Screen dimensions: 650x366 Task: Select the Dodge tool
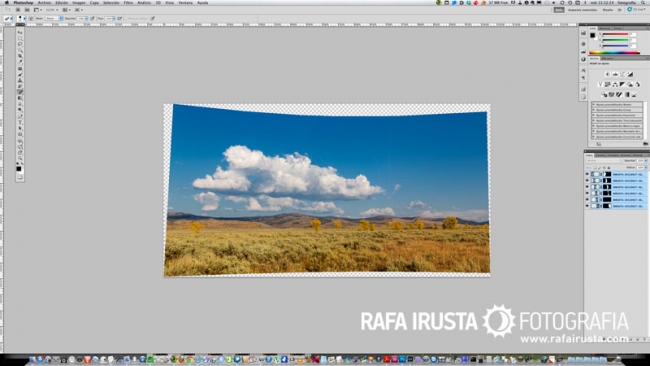tap(19, 109)
